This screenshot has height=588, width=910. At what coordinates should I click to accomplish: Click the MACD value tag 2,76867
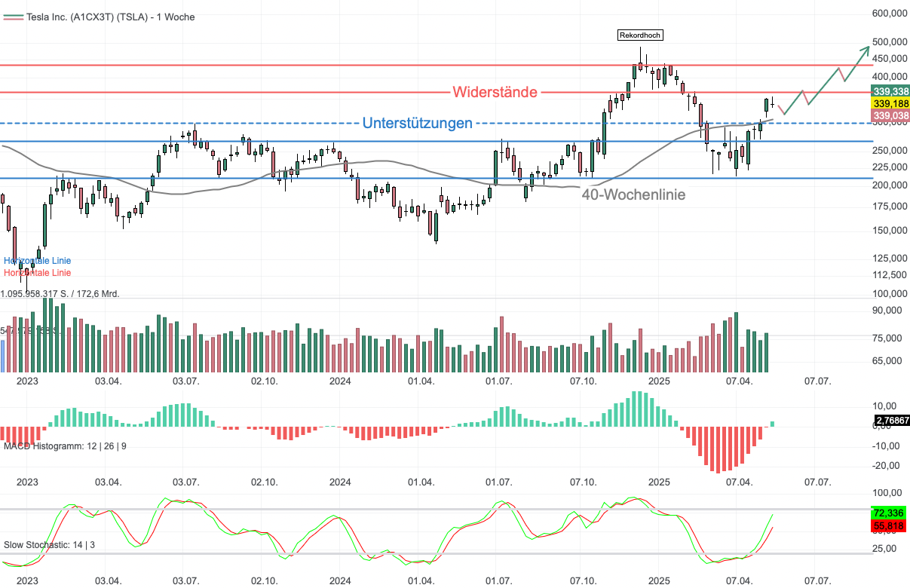click(892, 421)
